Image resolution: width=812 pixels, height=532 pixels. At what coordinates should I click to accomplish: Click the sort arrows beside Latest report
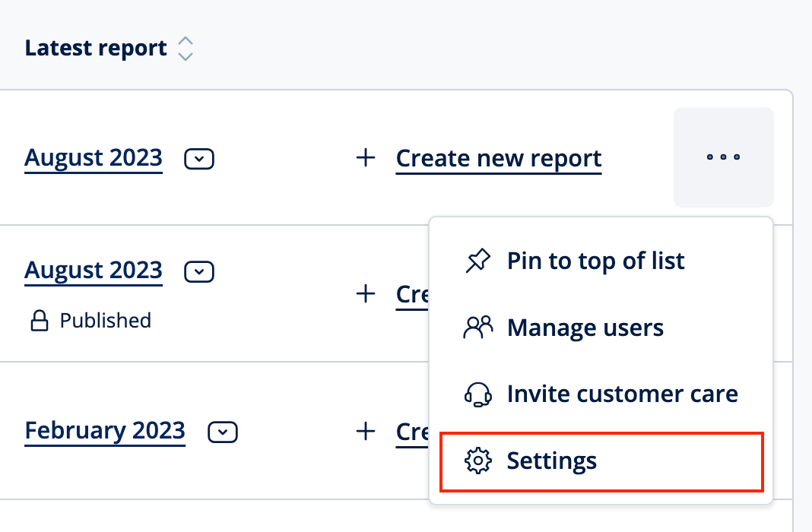[186, 47]
